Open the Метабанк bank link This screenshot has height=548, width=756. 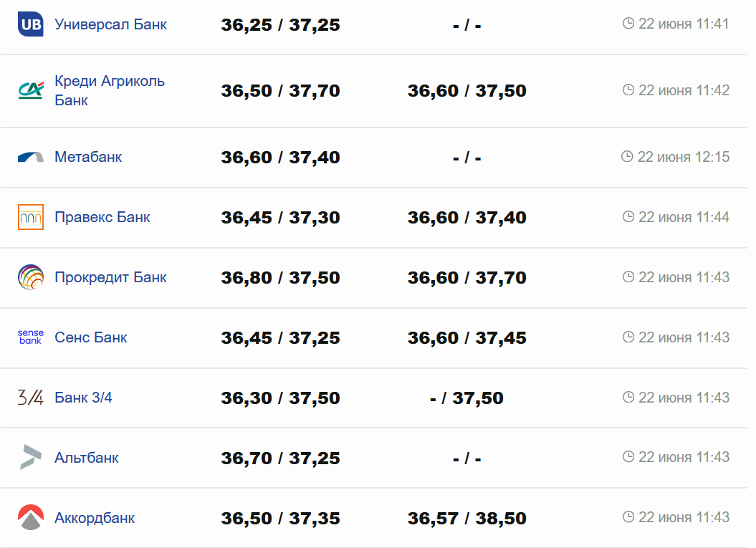click(88, 157)
